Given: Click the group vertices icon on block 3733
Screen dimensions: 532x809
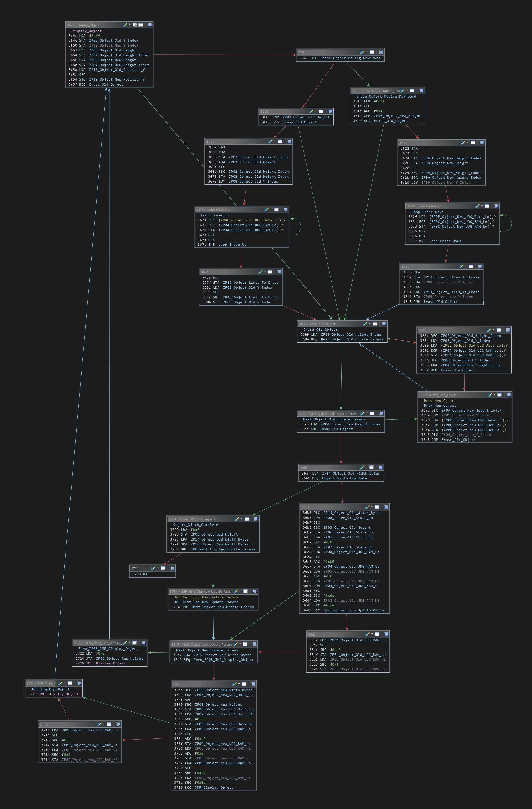Looking at the screenshot, I should coord(172,568).
